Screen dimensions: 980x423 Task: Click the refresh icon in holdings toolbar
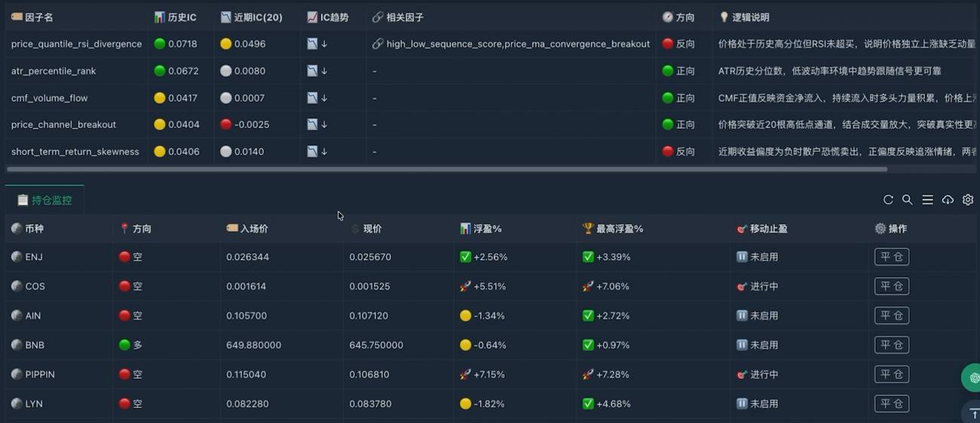[888, 200]
